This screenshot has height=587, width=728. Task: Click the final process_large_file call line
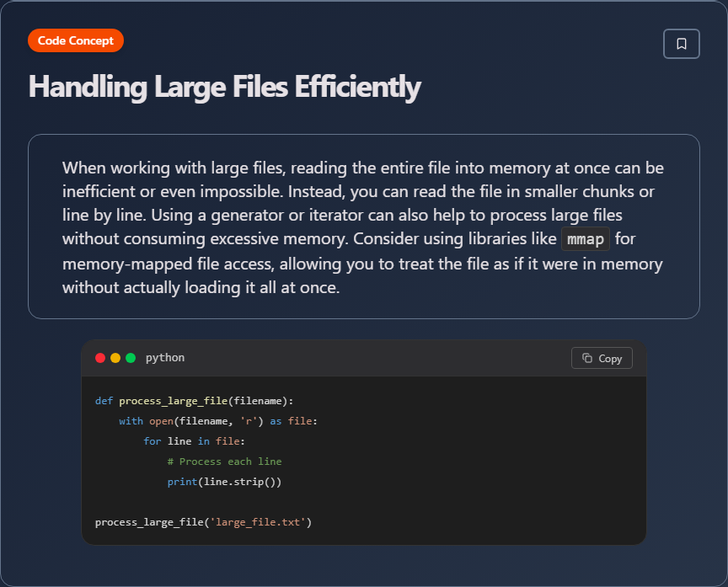pos(202,521)
